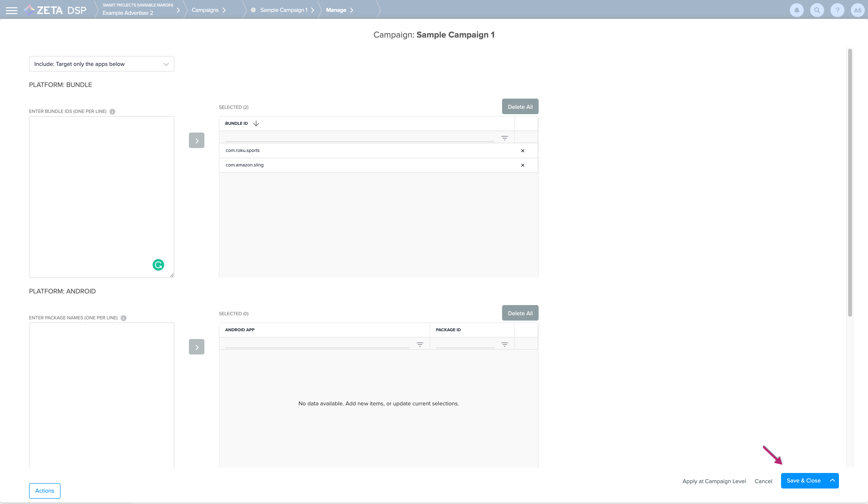Open the Manage breadcrumb item
The image size is (868, 504).
tap(336, 10)
